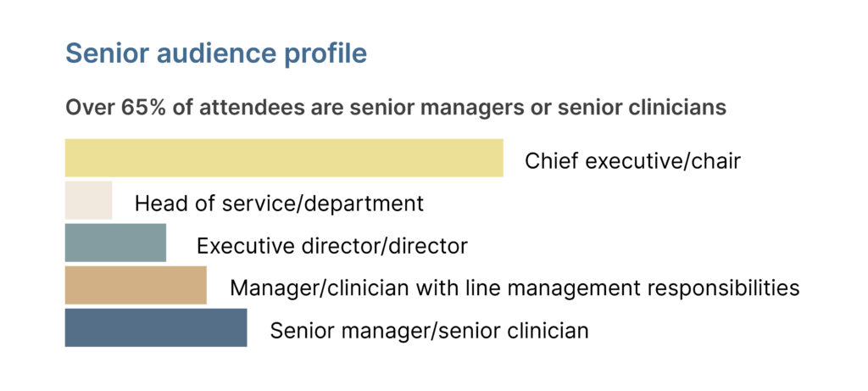The width and height of the screenshot is (868, 391).
Task: Click the "Senior audience profile" heading
Action: (216, 53)
